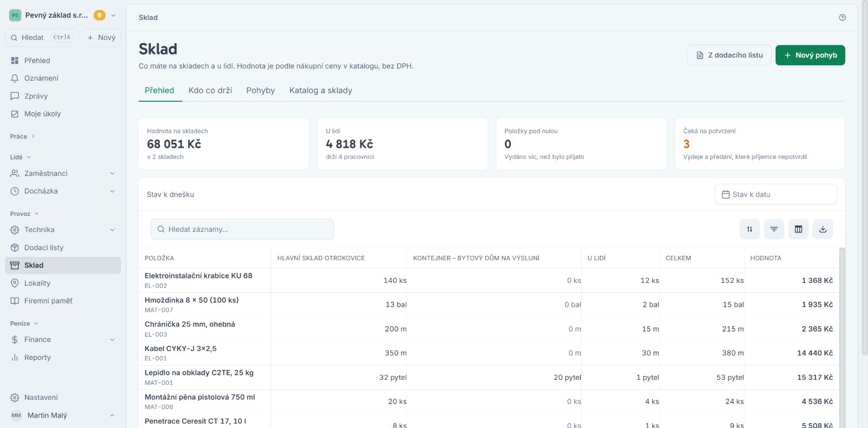Click the Položka column header

tap(205, 258)
